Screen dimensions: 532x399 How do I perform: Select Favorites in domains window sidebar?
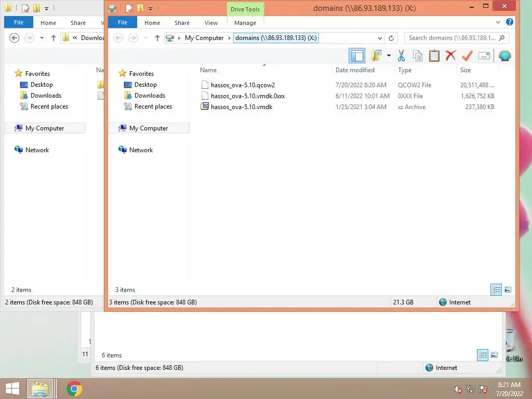pyautogui.click(x=141, y=74)
